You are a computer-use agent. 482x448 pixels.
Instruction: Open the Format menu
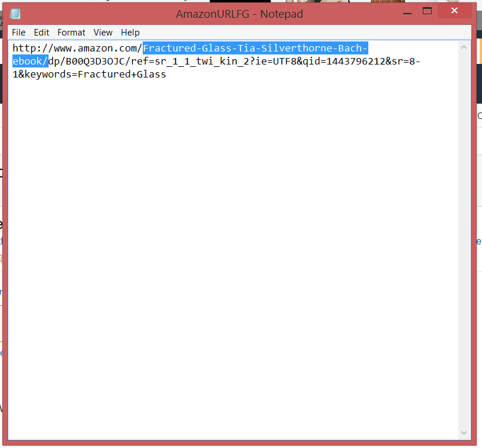point(71,33)
